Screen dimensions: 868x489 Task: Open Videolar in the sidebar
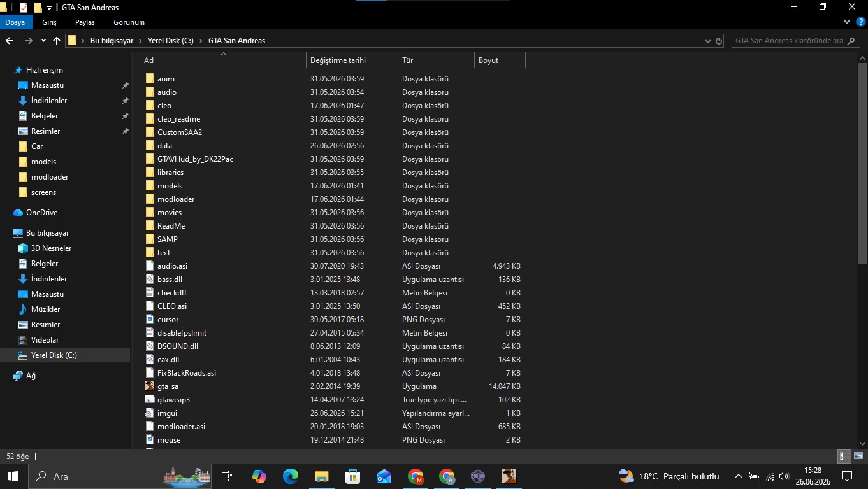click(x=45, y=340)
